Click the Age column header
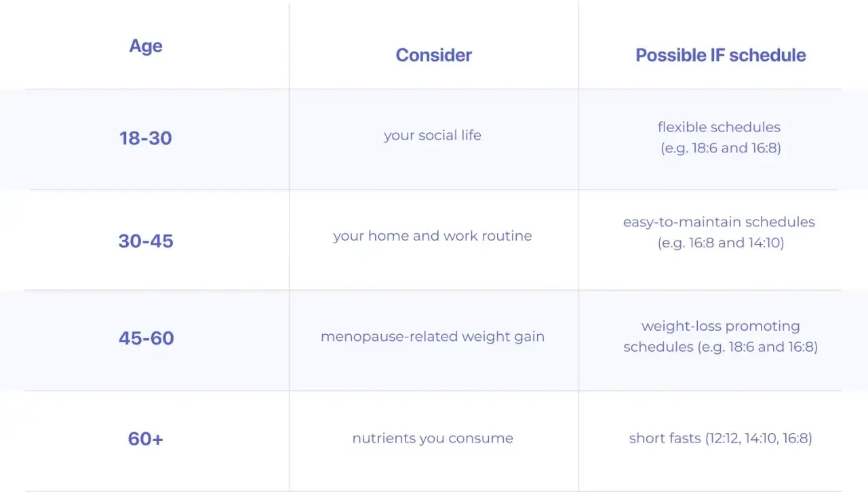Viewport: 868px width, 492px height. tap(146, 46)
